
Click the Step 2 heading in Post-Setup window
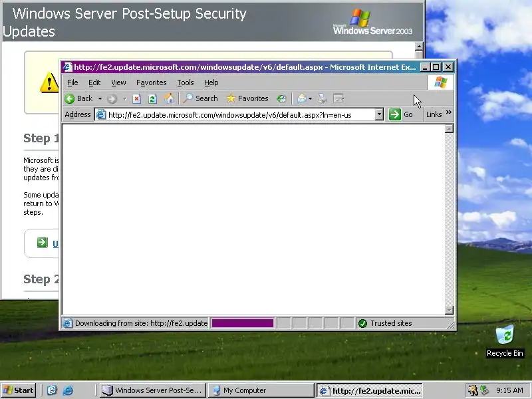pyautogui.click(x=41, y=279)
